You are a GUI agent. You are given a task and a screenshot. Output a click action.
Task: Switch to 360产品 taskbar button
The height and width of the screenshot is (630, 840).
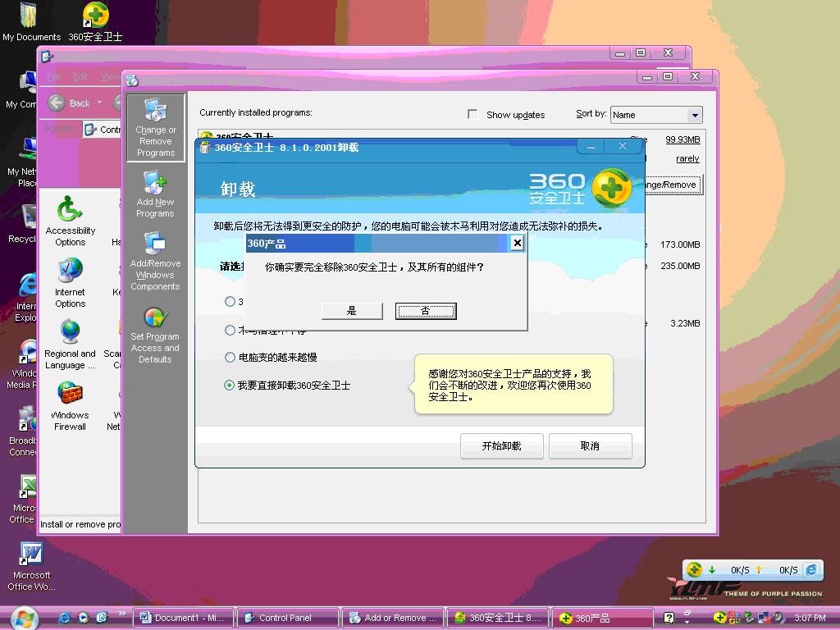point(603,618)
